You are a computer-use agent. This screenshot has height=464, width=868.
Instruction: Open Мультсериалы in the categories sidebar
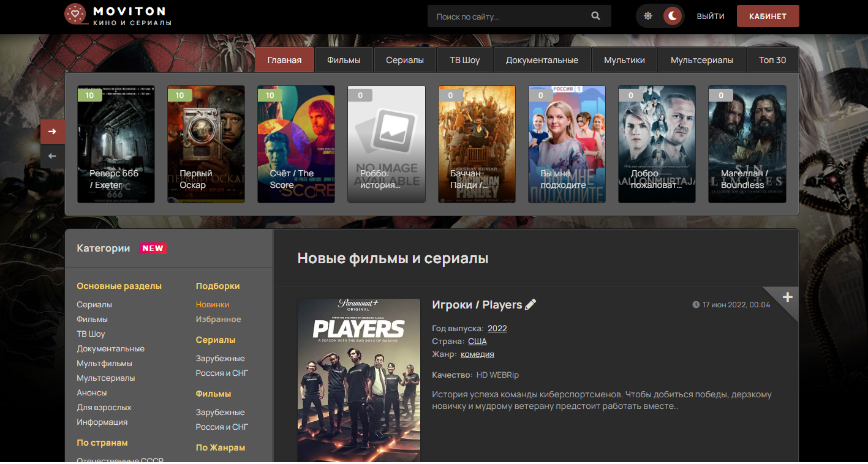[x=106, y=378]
